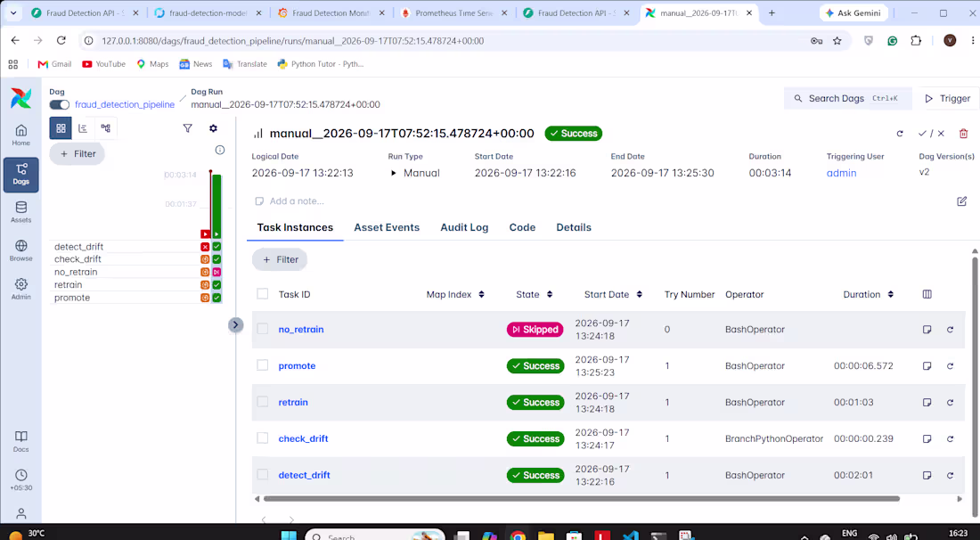Add a note to the promote task row
The height and width of the screenshot is (540, 980).
[927, 366]
